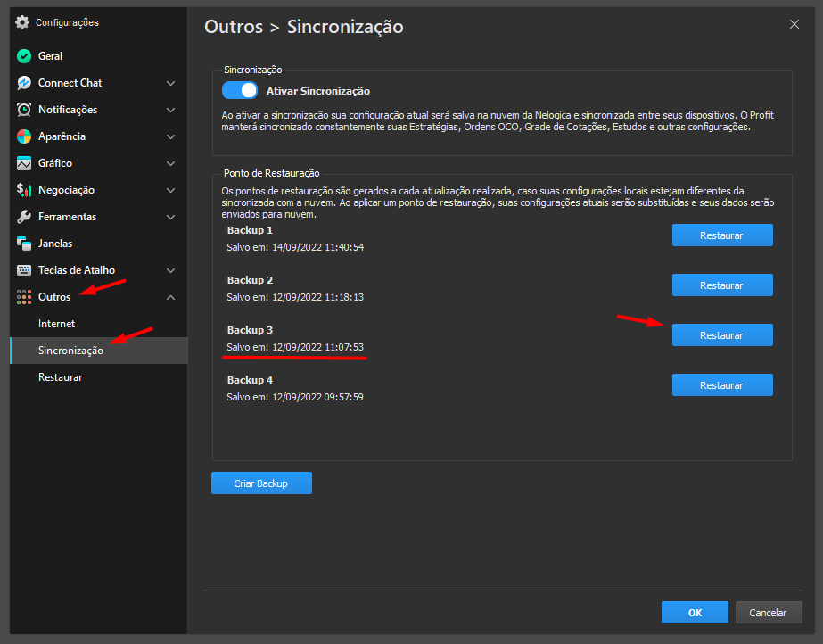Click the text 'Salvo em: 12/09/2022 09:57:59'
This screenshot has width=823, height=644.
[295, 397]
